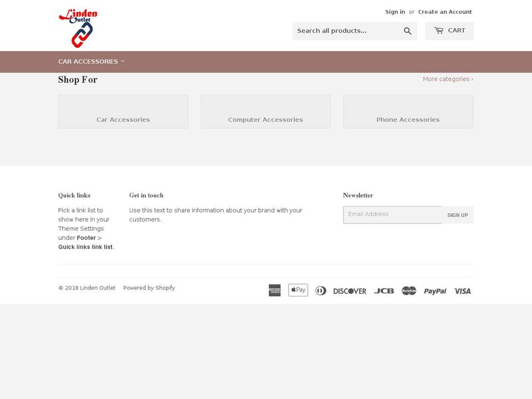The image size is (532, 399).
Task: Open the Car Accessories category card
Action: pos(123,111)
